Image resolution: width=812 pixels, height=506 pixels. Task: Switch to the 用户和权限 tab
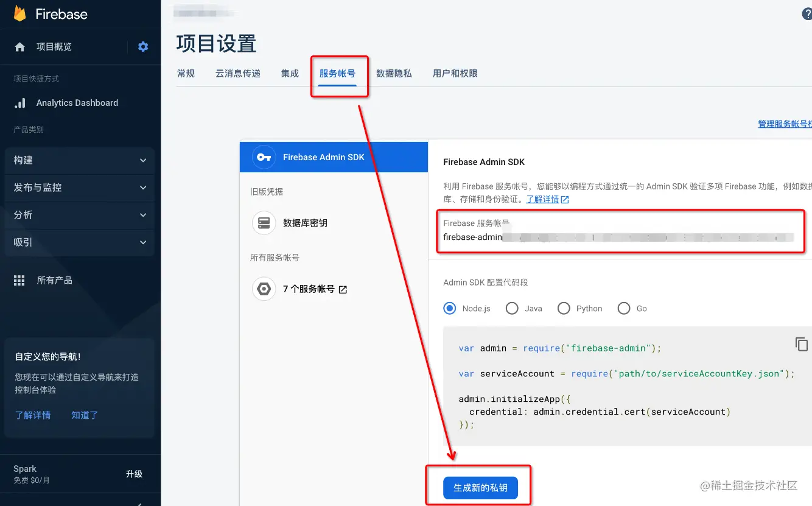pyautogui.click(x=455, y=74)
